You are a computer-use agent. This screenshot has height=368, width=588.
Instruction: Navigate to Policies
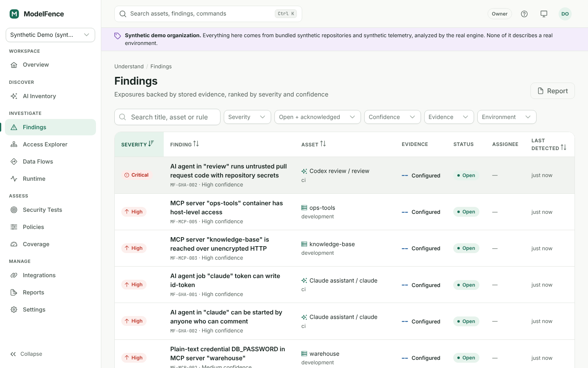click(x=50, y=227)
